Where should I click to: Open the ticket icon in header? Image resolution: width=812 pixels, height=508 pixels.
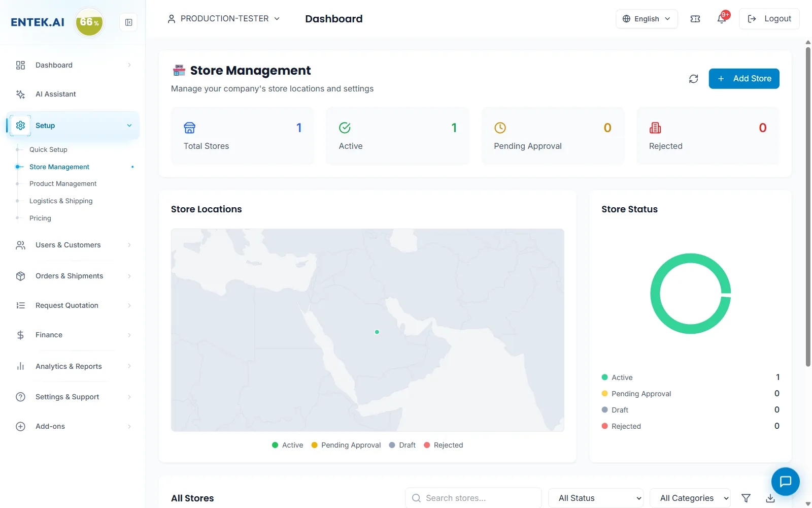click(x=695, y=19)
